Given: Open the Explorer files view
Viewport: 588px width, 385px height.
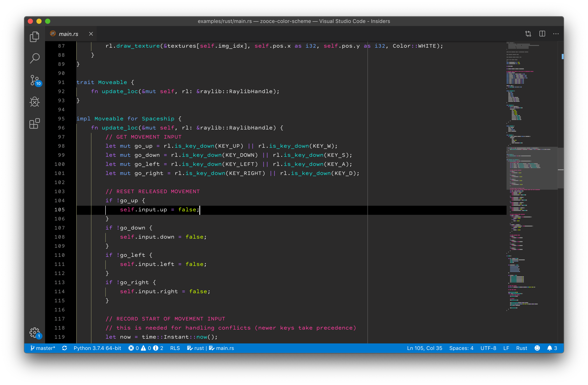Looking at the screenshot, I should (x=35, y=37).
